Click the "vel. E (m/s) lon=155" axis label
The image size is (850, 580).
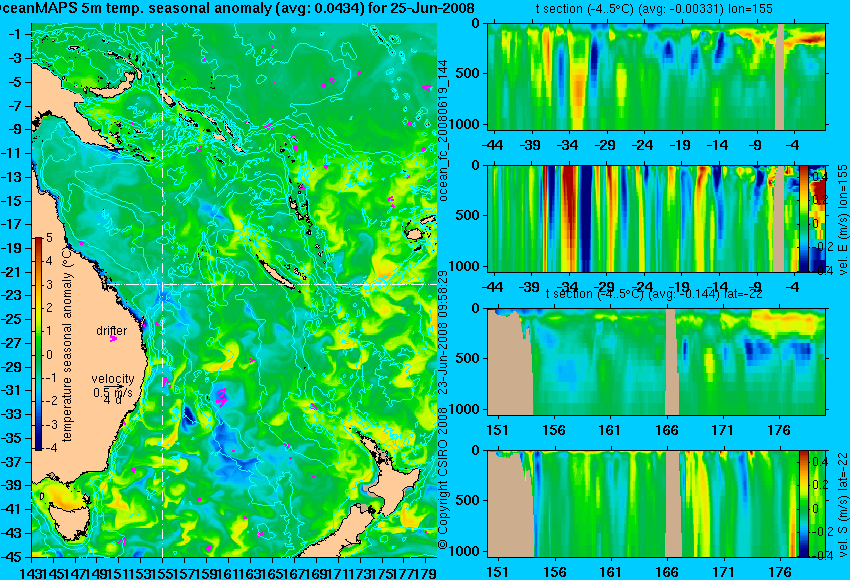841,219
